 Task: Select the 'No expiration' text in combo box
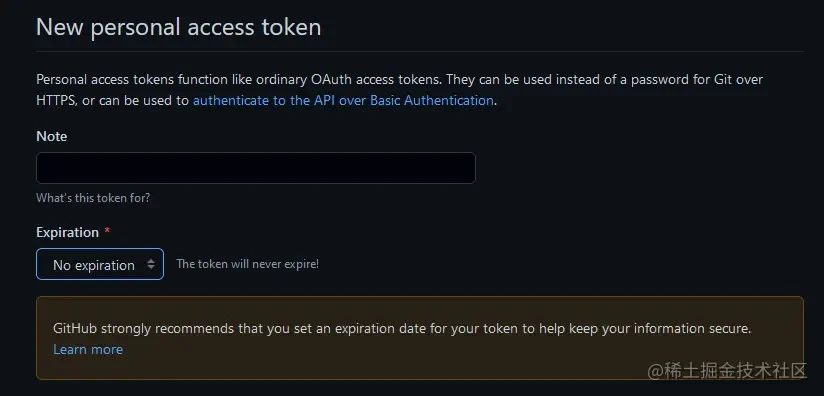click(x=94, y=265)
